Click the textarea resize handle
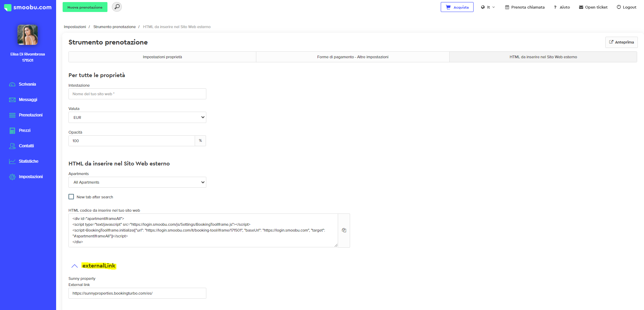The width and height of the screenshot is (644, 310). pos(336,245)
